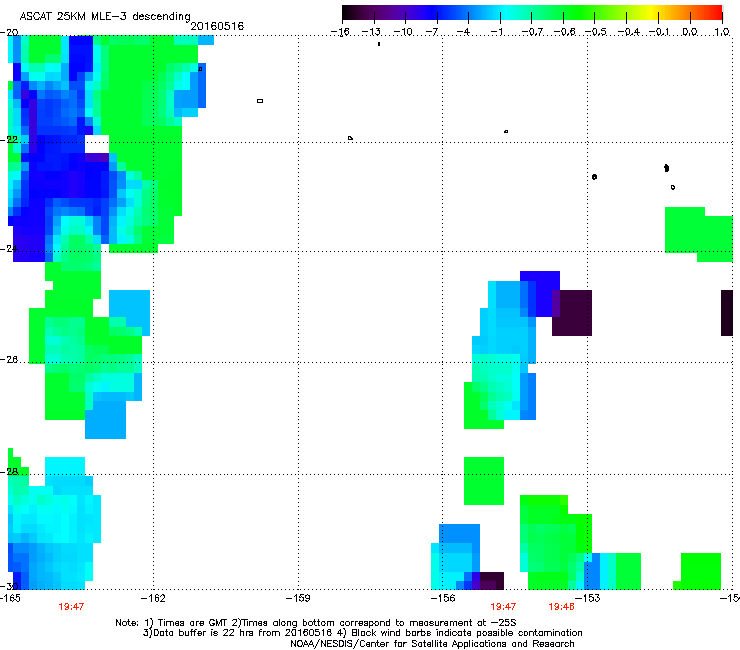This screenshot has width=740, height=650.
Task: Pick the -7 color scale label
Action: click(432, 32)
